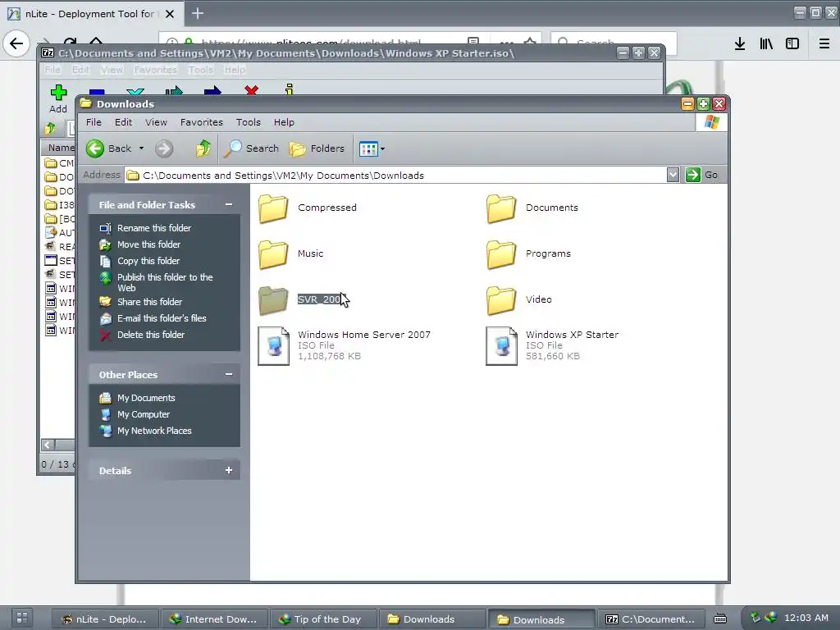Screen dimensions: 840x630
Task: Switch to 7-Zip C:\Document taskbar item
Action: click(651, 619)
